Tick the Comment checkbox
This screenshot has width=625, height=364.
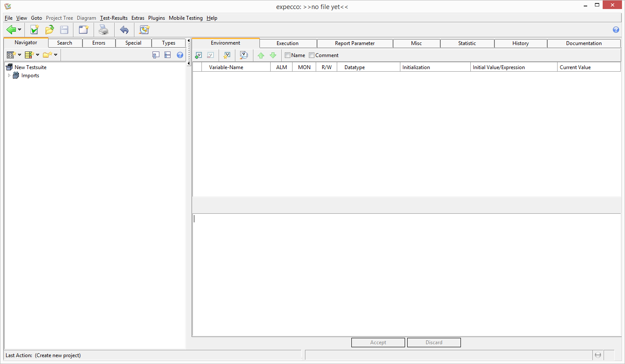click(x=312, y=55)
